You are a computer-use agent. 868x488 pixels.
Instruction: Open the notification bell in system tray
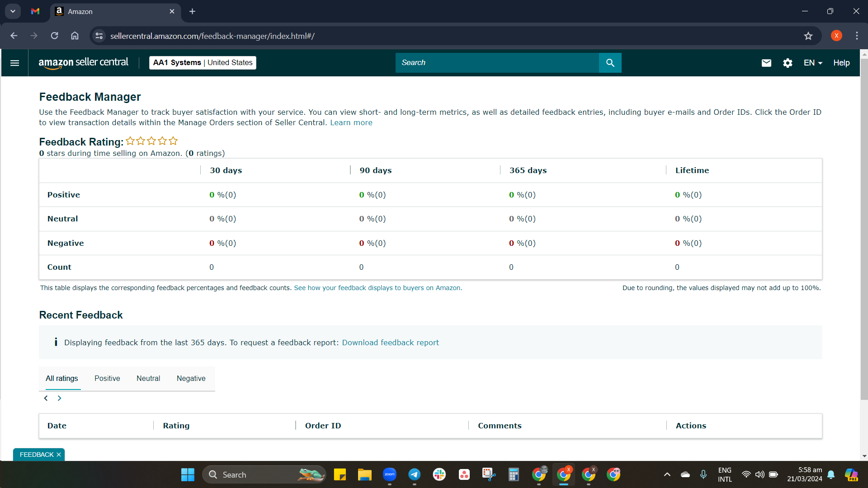coord(831,474)
